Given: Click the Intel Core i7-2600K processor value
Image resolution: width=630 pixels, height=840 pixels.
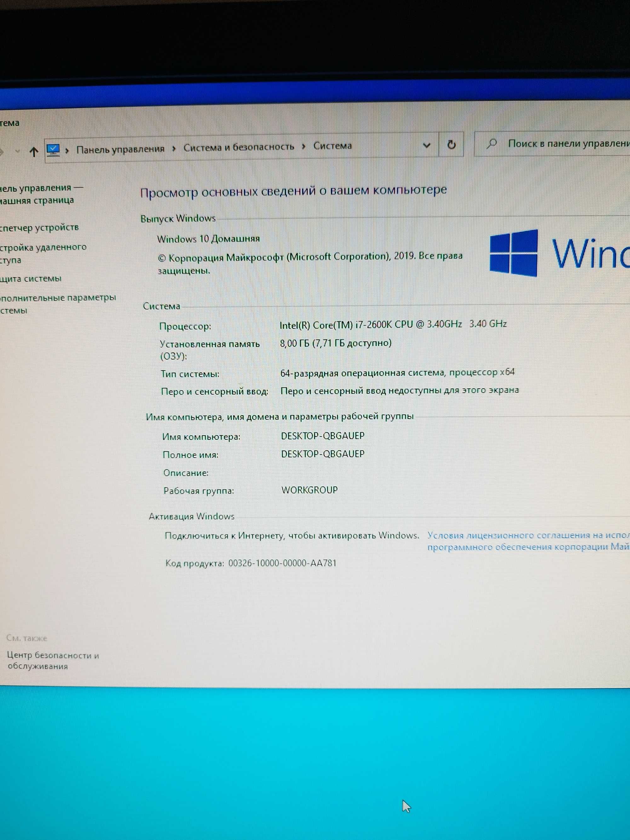Looking at the screenshot, I should tap(393, 324).
